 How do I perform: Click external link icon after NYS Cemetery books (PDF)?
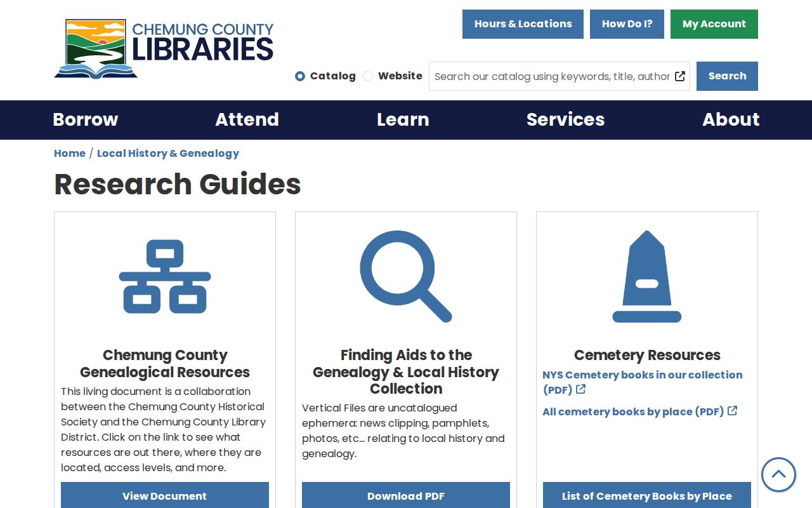[x=580, y=389]
